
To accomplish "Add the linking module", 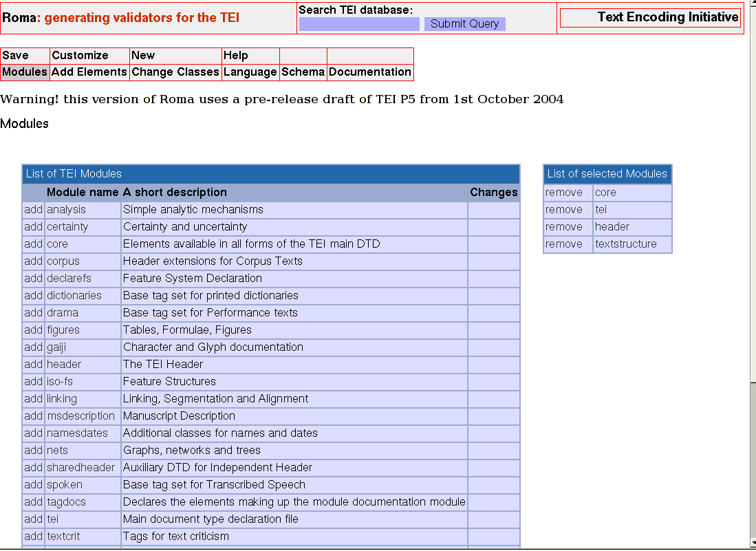I will 33,399.
